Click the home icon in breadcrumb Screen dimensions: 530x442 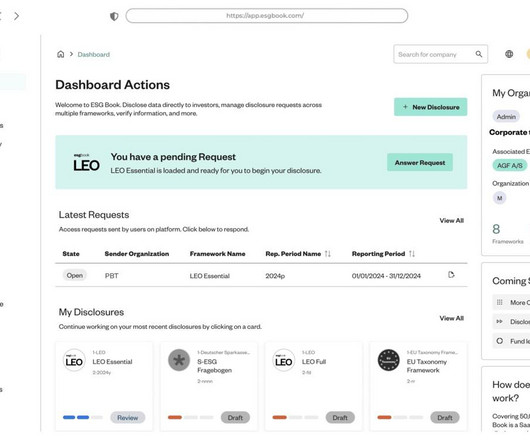tap(61, 54)
